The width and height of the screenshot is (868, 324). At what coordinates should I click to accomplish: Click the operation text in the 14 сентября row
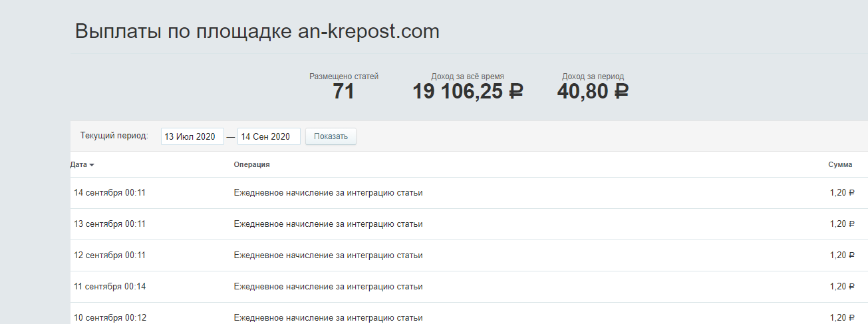coord(328,193)
